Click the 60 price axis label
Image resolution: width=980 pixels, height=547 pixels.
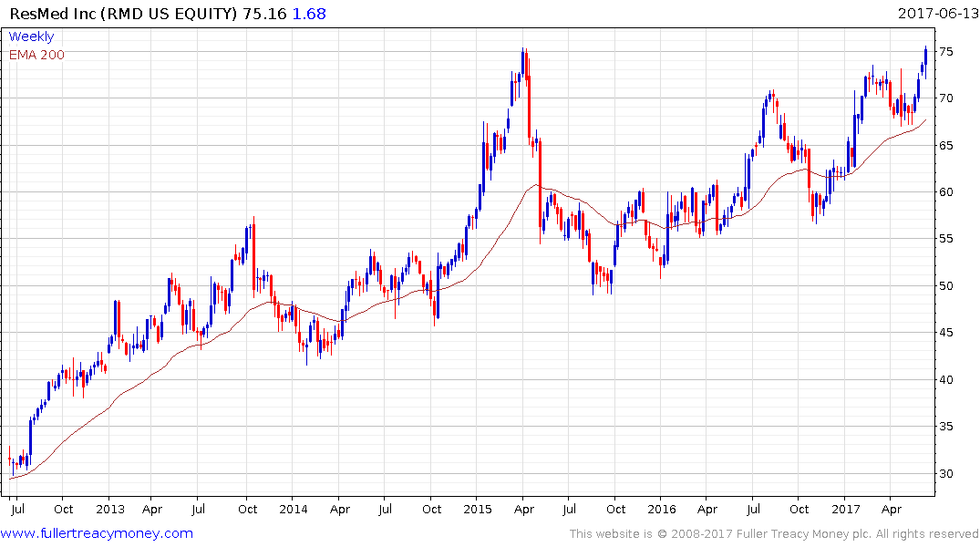point(946,192)
